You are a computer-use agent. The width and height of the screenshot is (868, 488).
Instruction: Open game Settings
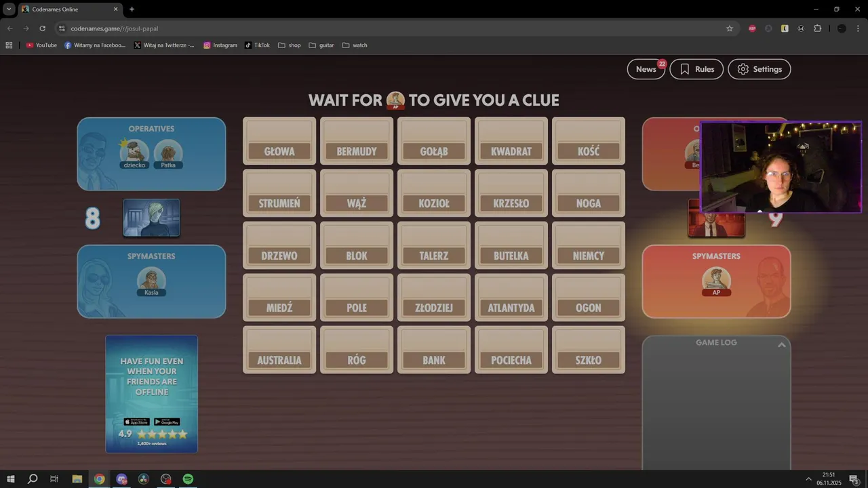[x=759, y=69]
